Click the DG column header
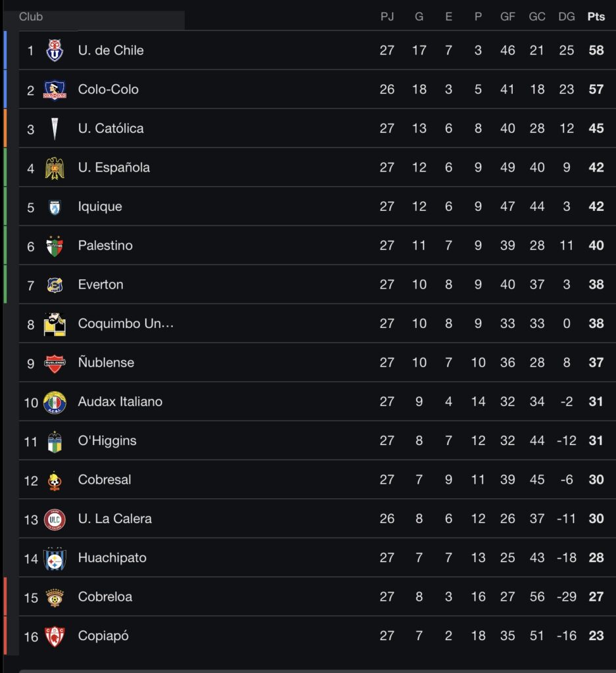This screenshot has height=673, width=616. [x=566, y=17]
